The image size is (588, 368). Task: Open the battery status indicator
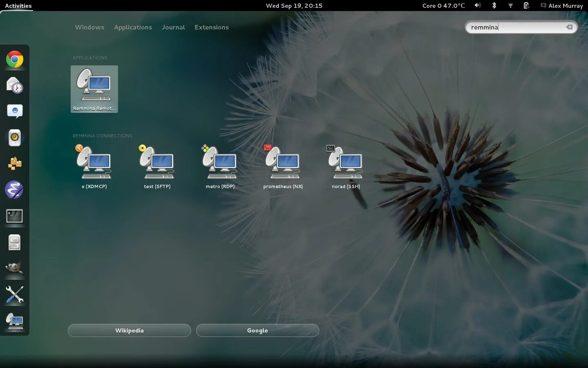(526, 5)
